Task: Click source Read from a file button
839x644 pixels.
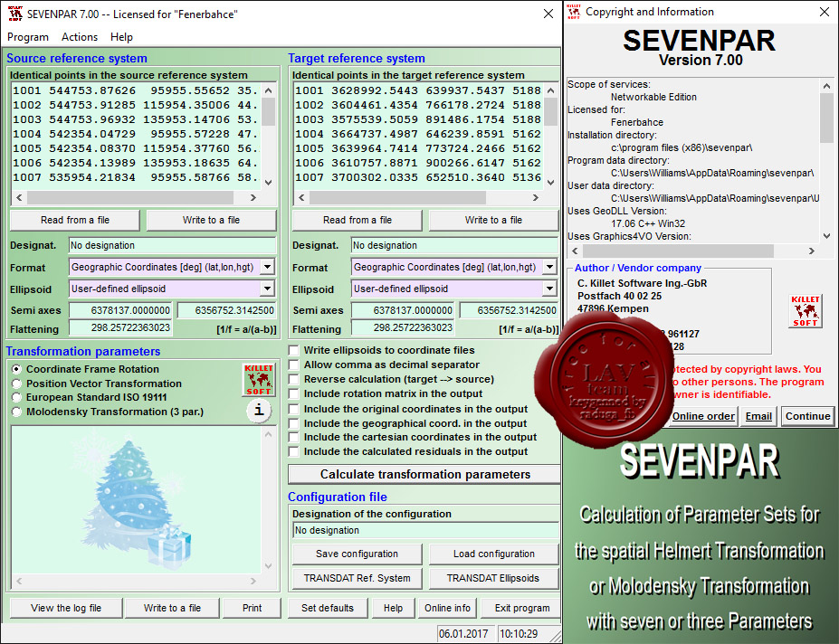Action: pyautogui.click(x=75, y=220)
